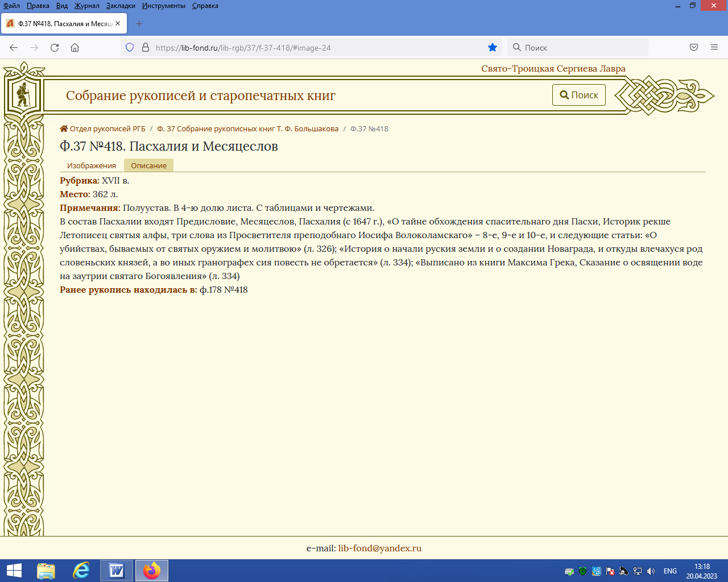The width and height of the screenshot is (728, 582).
Task: Show site security padlock info
Action: tap(145, 48)
